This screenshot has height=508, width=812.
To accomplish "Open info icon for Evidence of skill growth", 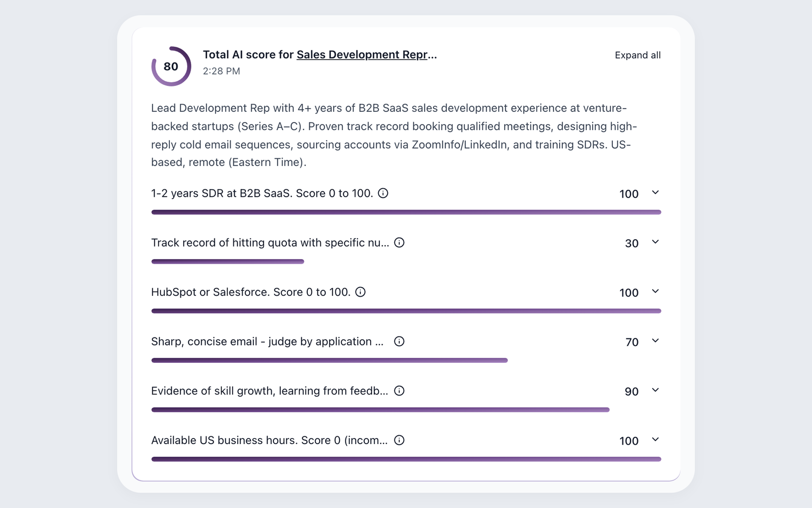I will (x=399, y=391).
